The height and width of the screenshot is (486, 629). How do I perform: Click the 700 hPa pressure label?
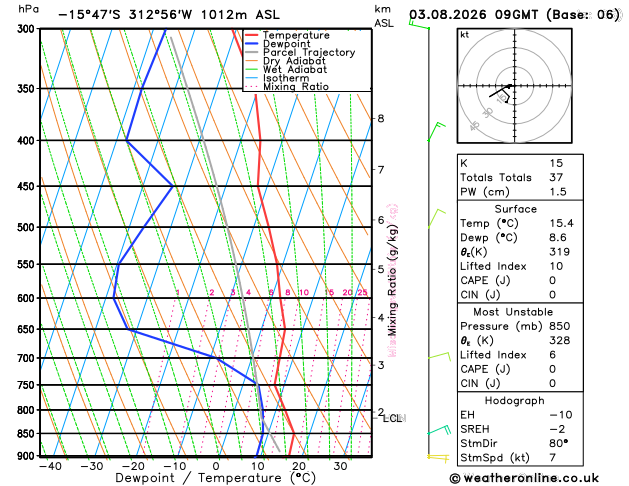[x=28, y=358]
